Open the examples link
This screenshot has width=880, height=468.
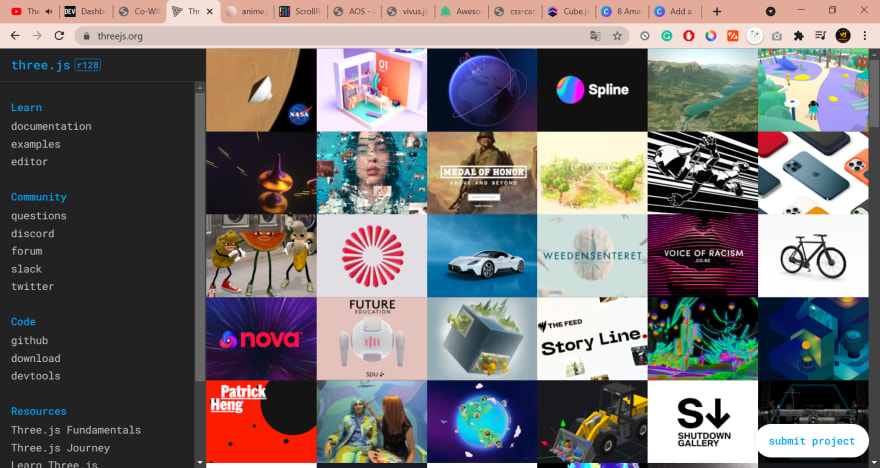35,144
